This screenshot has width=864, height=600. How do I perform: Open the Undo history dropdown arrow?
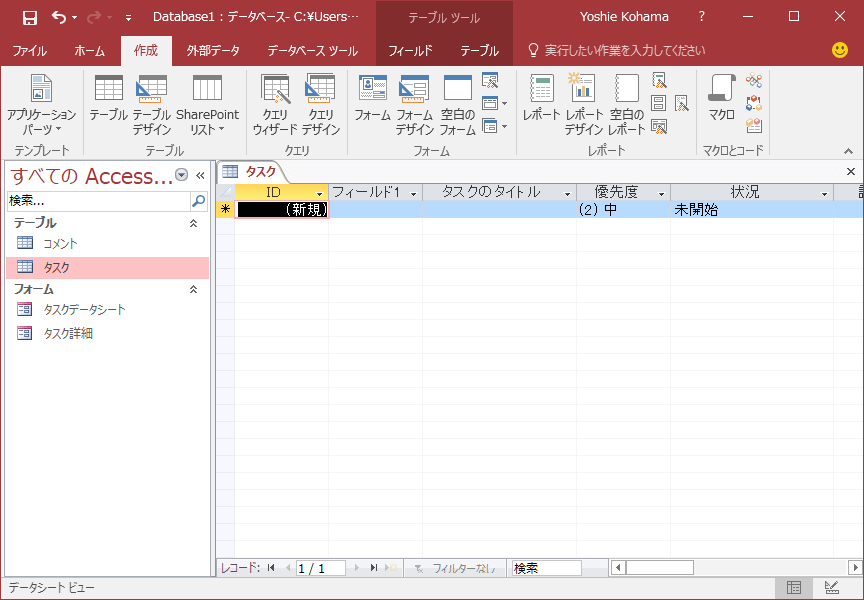click(x=74, y=18)
